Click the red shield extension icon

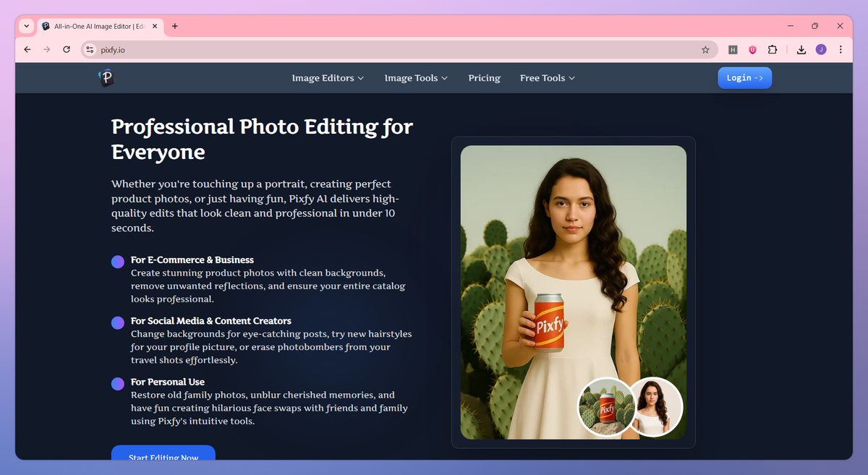tap(752, 50)
